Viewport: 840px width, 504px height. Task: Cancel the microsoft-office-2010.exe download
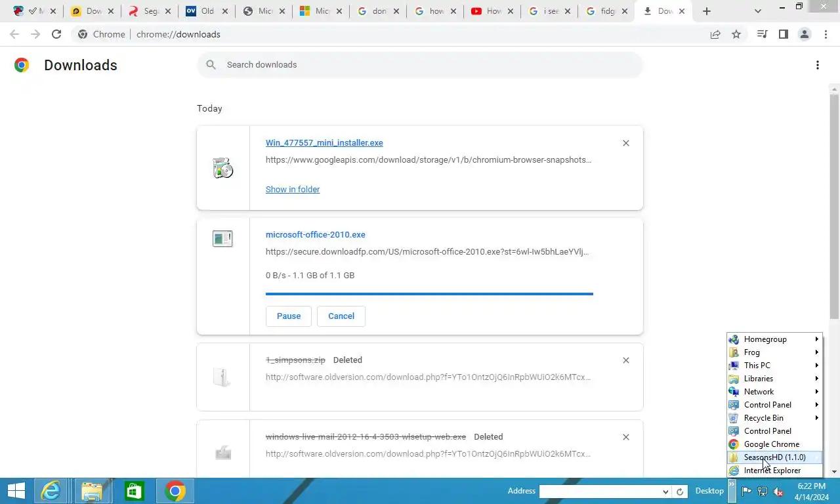click(341, 316)
